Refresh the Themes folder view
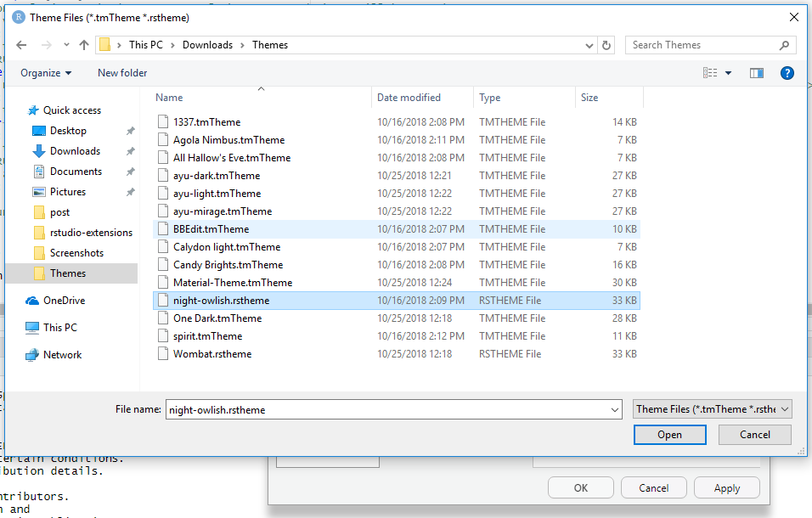The width and height of the screenshot is (812, 518). pos(606,45)
